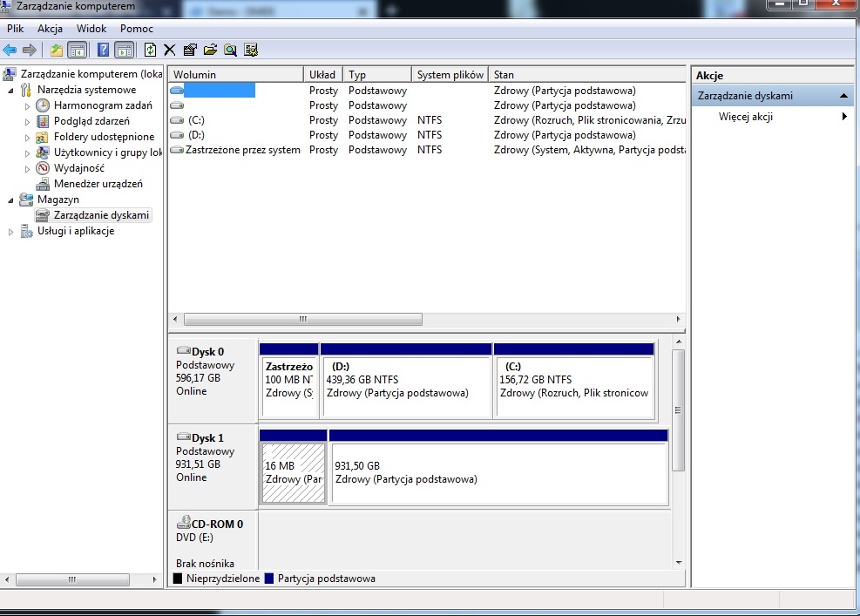Open Help via the blue question mark icon
The height and width of the screenshot is (616, 860).
point(103,51)
